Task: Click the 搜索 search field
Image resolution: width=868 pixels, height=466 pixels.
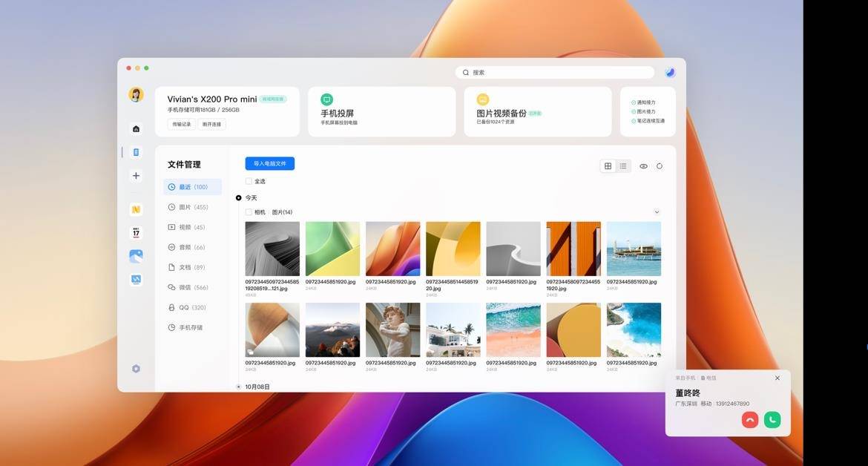Action: click(x=555, y=73)
